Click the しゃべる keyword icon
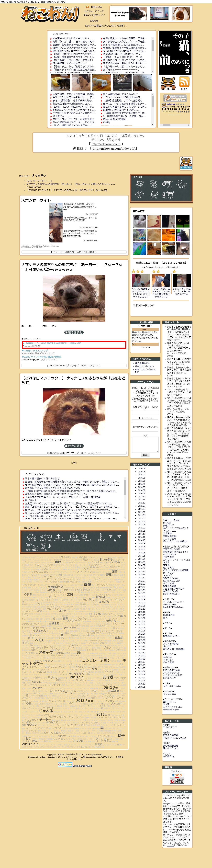 click(87, 537)
